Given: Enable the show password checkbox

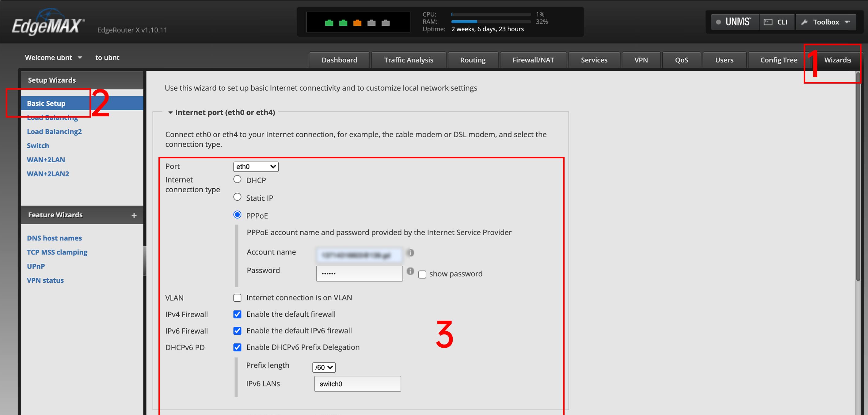Looking at the screenshot, I should (x=422, y=275).
